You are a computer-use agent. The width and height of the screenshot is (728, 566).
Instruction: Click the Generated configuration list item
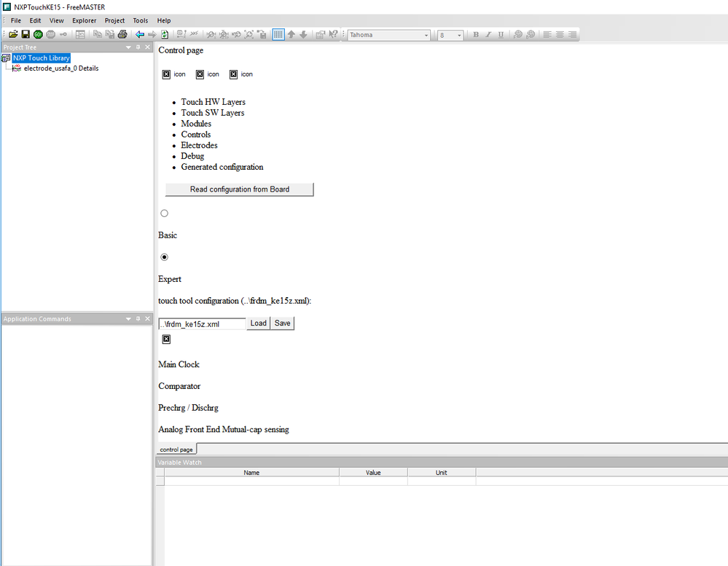click(222, 167)
